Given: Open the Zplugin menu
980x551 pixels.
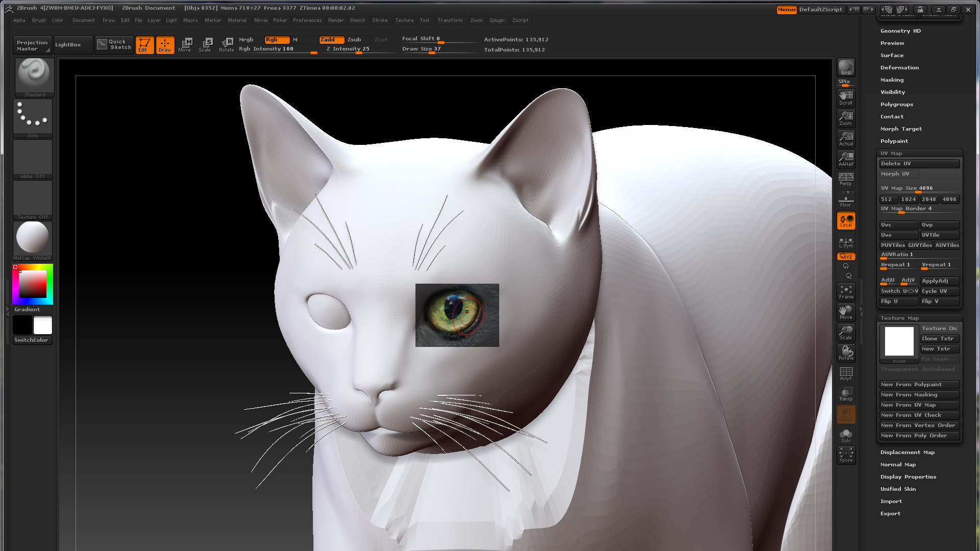Looking at the screenshot, I should [496, 20].
